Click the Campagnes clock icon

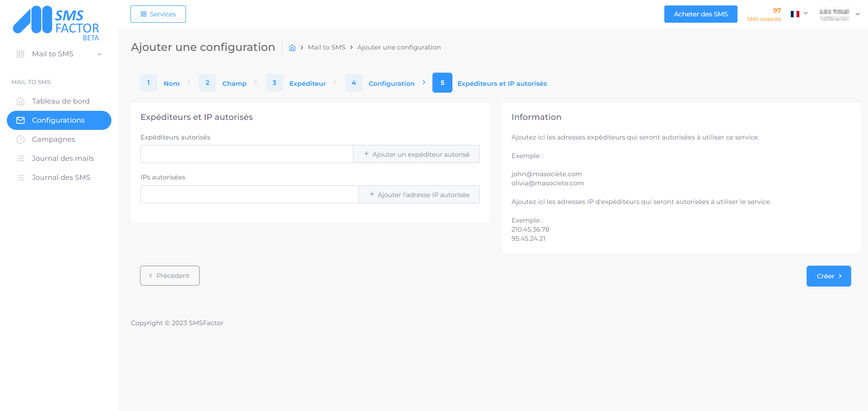[x=20, y=139]
